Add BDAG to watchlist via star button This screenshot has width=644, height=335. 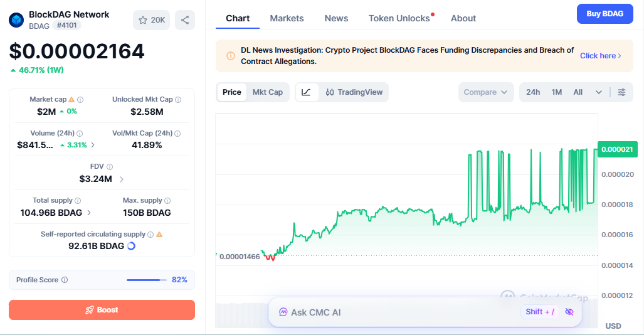[152, 20]
